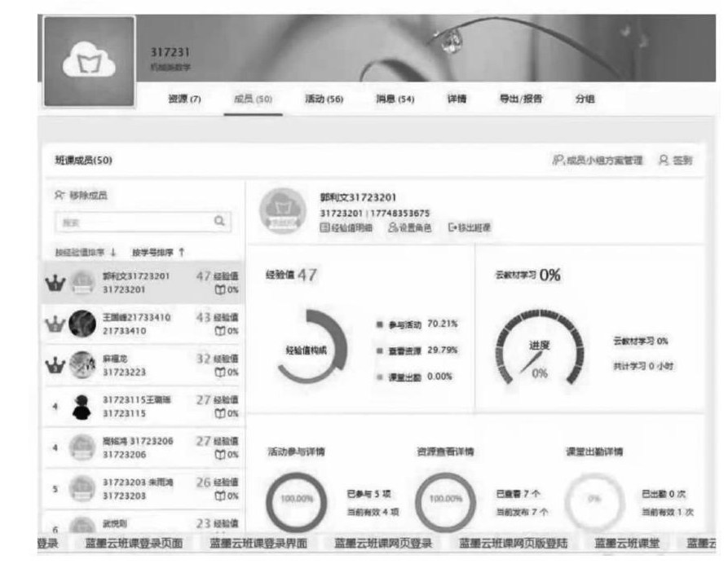Open 经验值明细 experience details
This screenshot has height=564, width=728.
coord(324,227)
